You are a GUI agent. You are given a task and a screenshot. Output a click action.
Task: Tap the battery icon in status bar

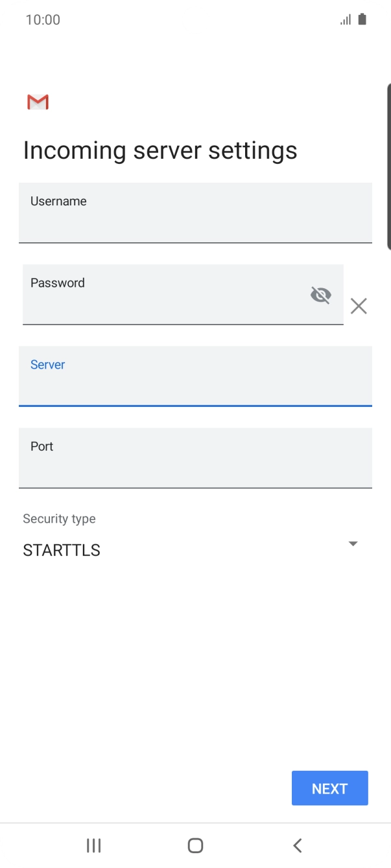point(361,19)
